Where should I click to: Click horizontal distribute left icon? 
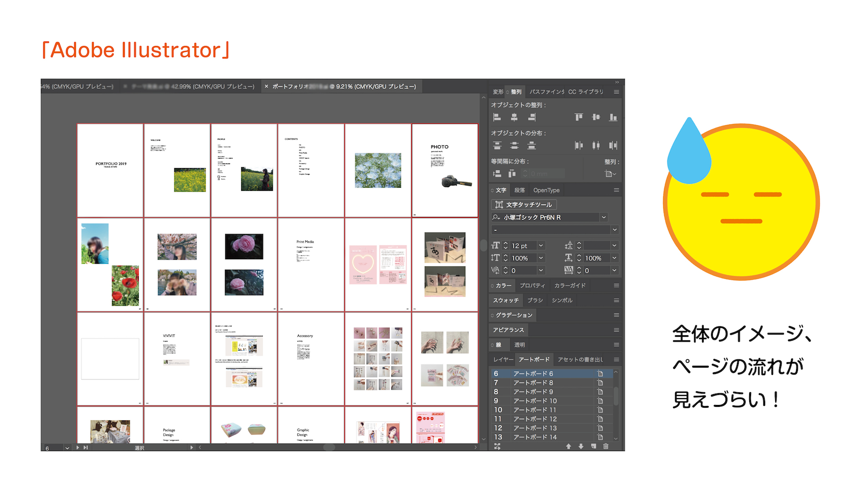pos(579,146)
